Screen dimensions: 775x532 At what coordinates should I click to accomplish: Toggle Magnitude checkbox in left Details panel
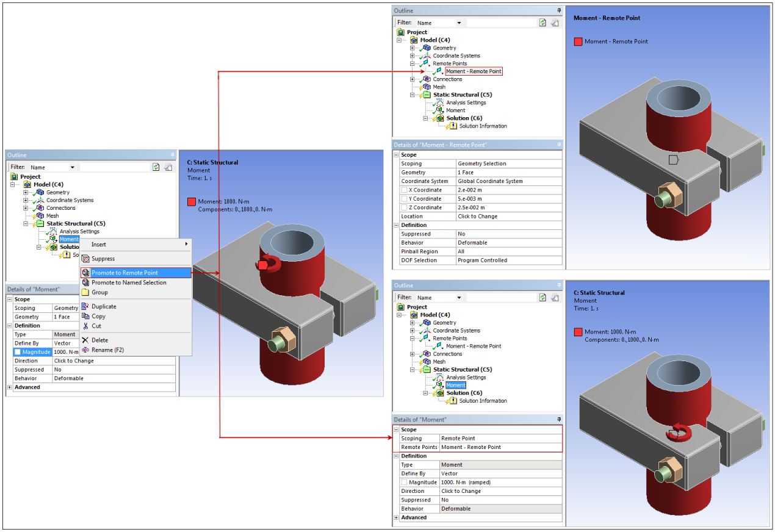[x=18, y=352]
